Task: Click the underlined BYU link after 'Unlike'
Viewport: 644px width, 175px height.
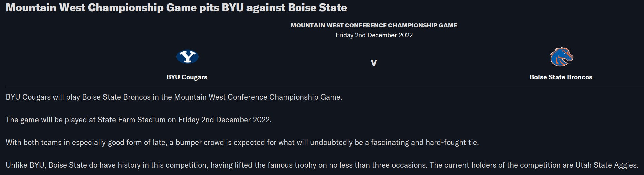Action: [37, 165]
